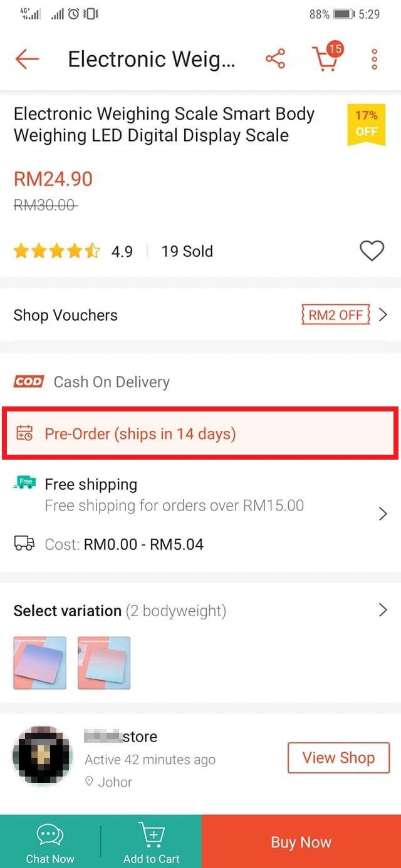The width and height of the screenshot is (401, 868).
Task: Tap Add to Cart
Action: pos(151,842)
